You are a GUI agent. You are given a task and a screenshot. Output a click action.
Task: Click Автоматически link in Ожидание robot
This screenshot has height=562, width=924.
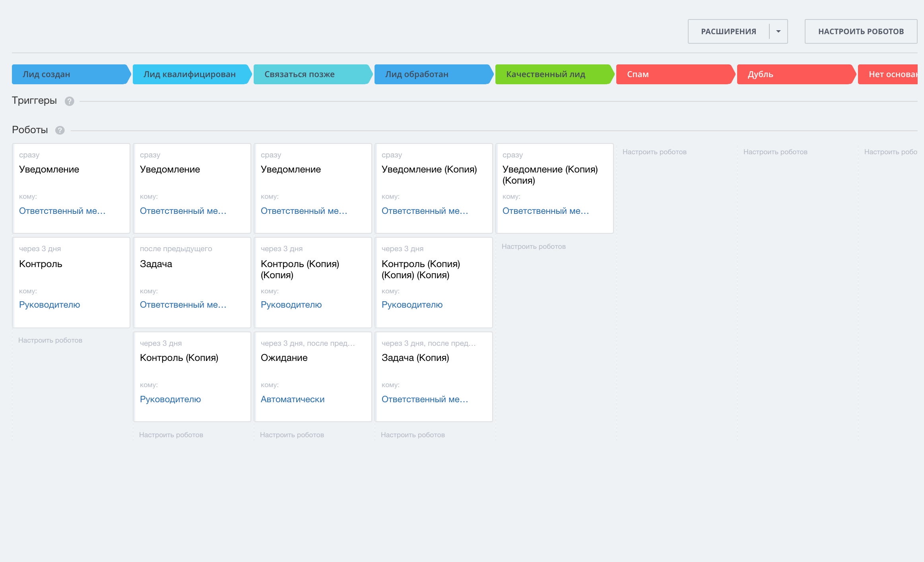292,399
